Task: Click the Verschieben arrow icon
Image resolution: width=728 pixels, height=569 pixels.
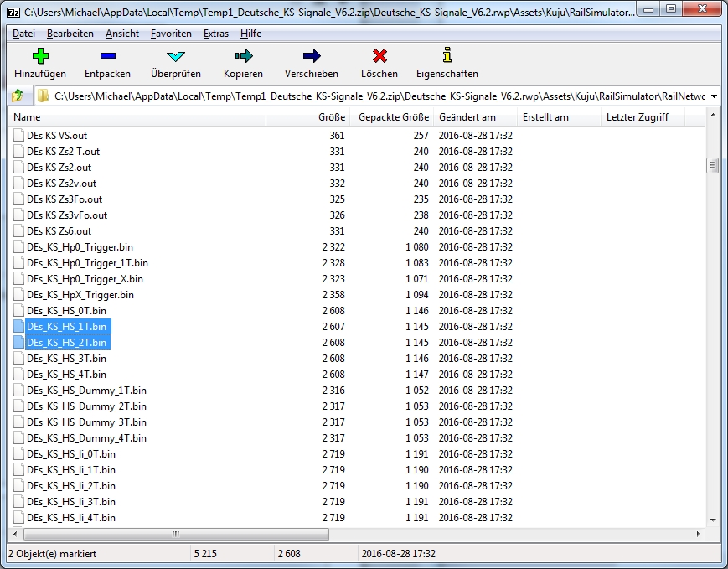Action: (312, 57)
